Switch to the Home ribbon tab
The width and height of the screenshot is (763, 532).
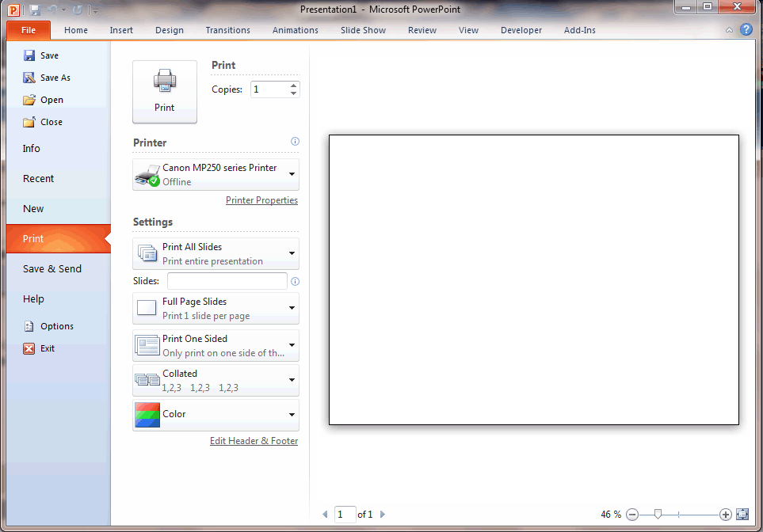point(75,30)
